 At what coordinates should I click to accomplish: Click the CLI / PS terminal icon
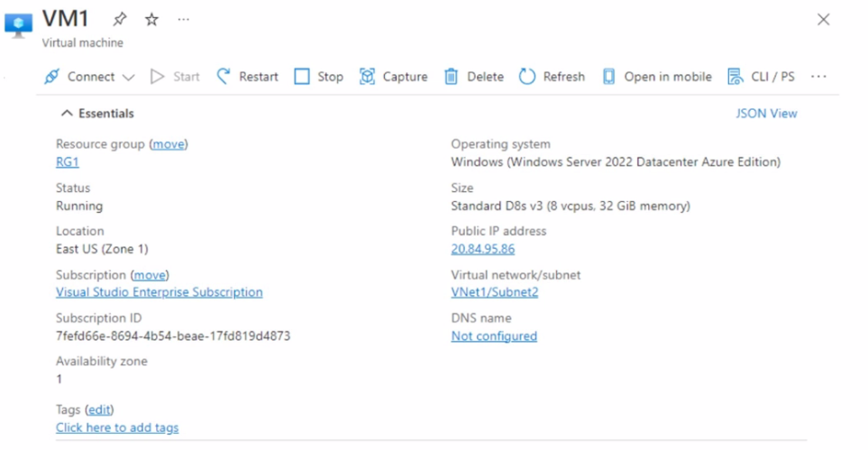tap(736, 77)
